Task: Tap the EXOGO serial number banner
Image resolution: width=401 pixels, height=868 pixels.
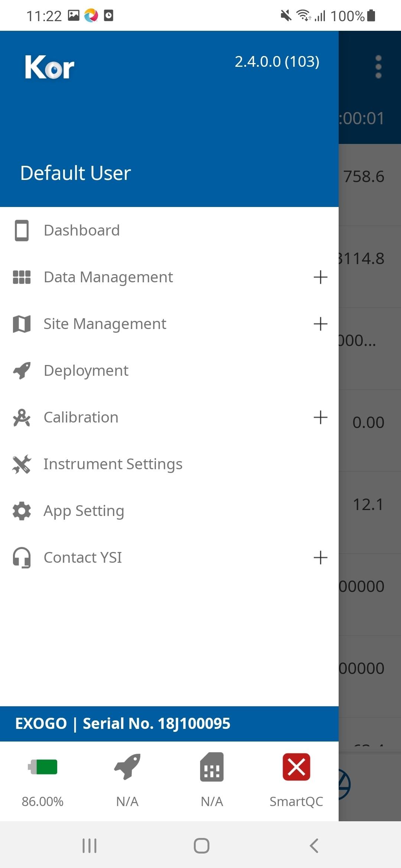Action: point(169,724)
